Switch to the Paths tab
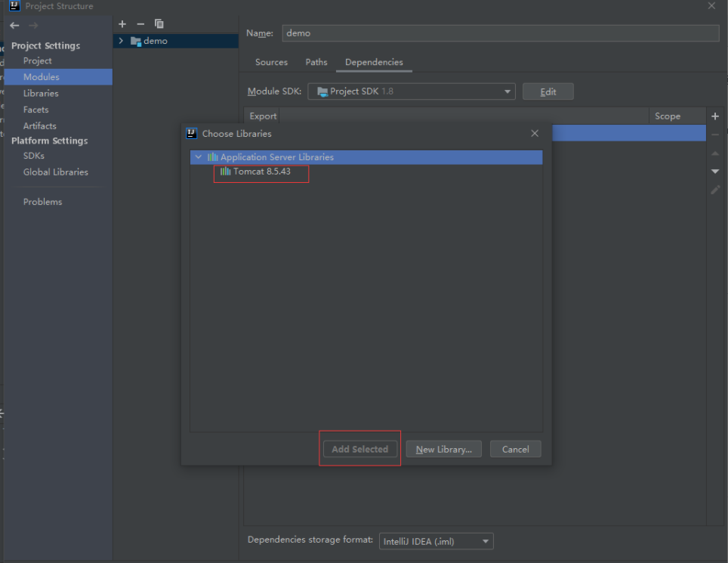 pos(316,62)
